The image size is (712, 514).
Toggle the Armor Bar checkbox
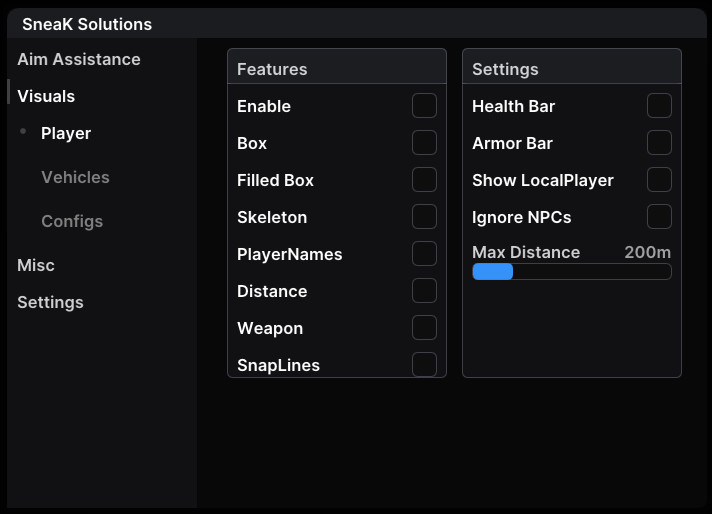pyautogui.click(x=659, y=143)
